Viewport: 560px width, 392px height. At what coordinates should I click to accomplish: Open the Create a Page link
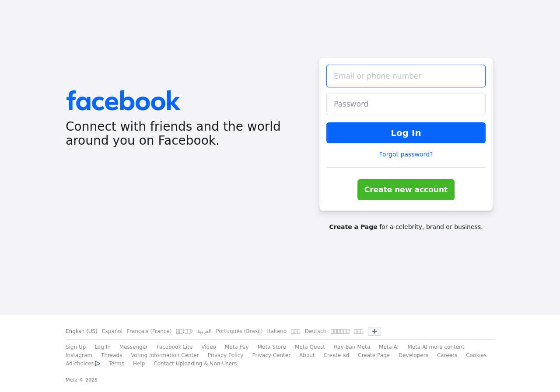click(353, 227)
